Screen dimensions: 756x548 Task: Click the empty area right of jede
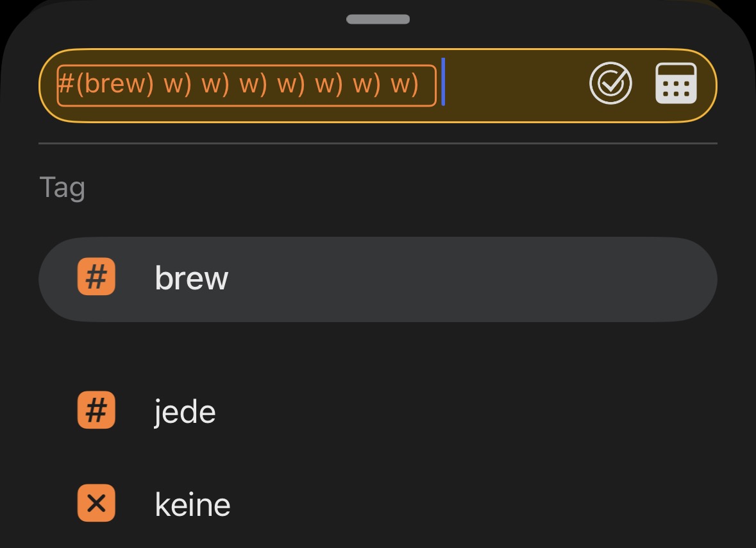481,411
